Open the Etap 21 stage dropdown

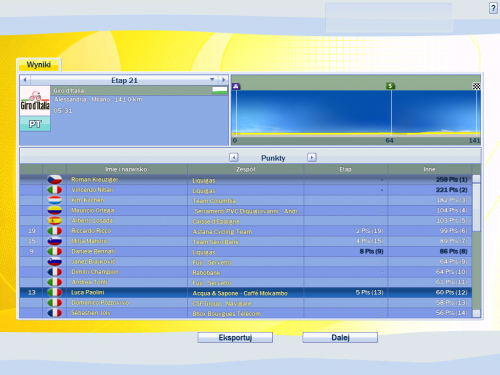point(212,80)
